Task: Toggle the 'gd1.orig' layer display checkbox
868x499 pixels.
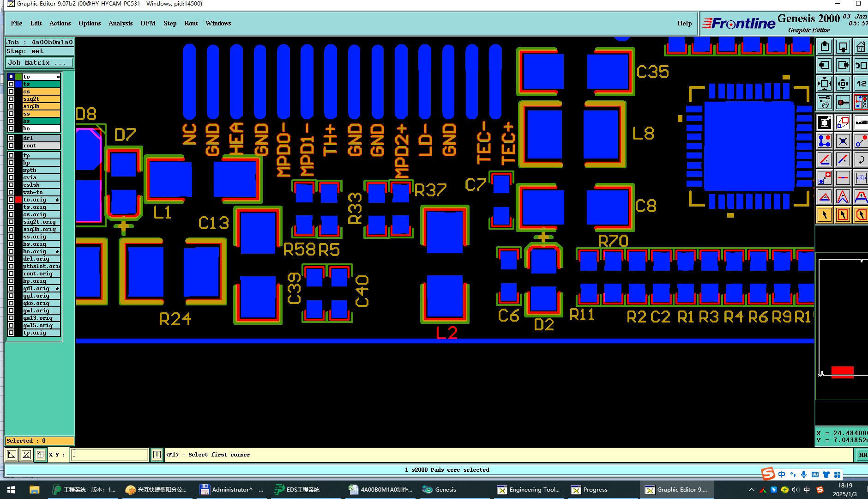Action: click(11, 288)
